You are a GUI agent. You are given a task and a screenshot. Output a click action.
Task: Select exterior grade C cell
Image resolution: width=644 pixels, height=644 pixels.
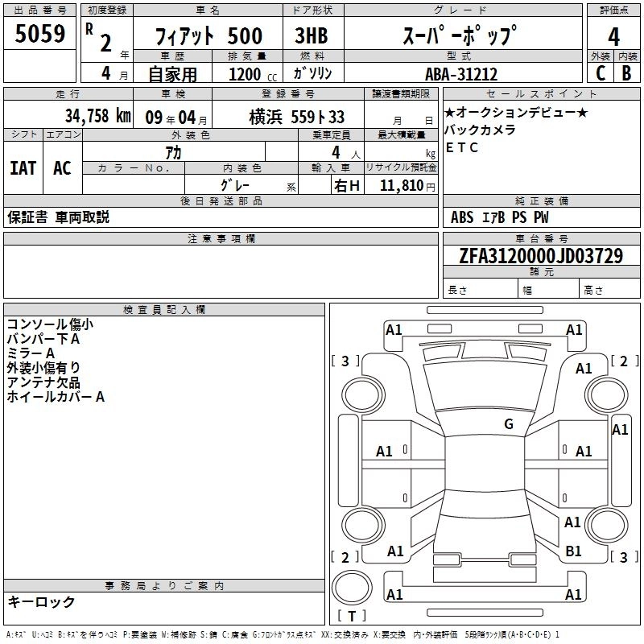click(600, 73)
